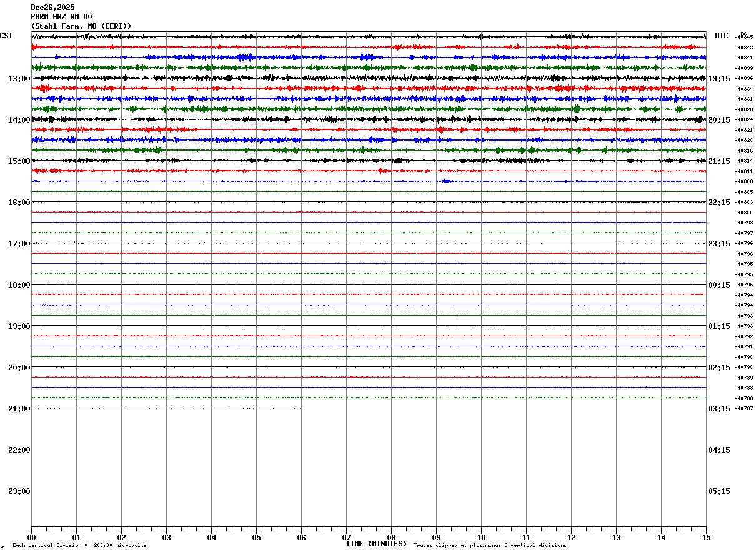Image resolution: width=756 pixels, height=554 pixels.
Task: Click the DC offset value -40787
Action: [x=744, y=408]
